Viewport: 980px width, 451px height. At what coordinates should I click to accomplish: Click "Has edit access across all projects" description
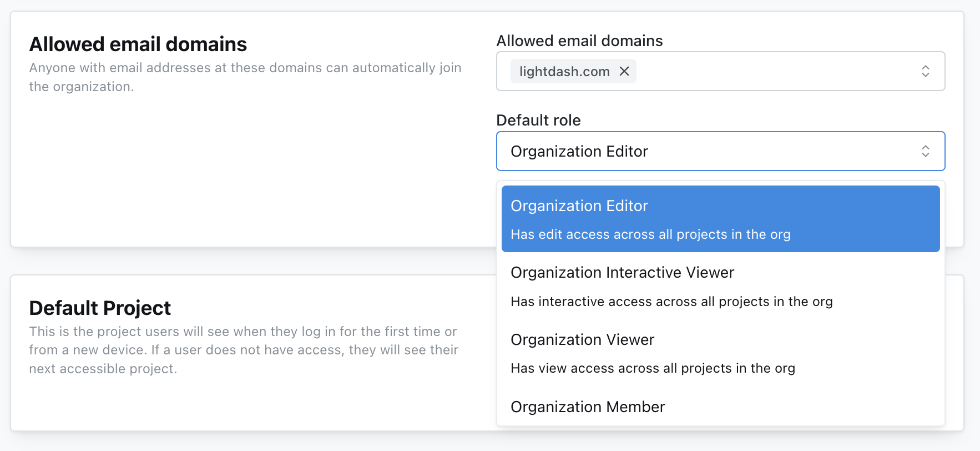coord(650,235)
